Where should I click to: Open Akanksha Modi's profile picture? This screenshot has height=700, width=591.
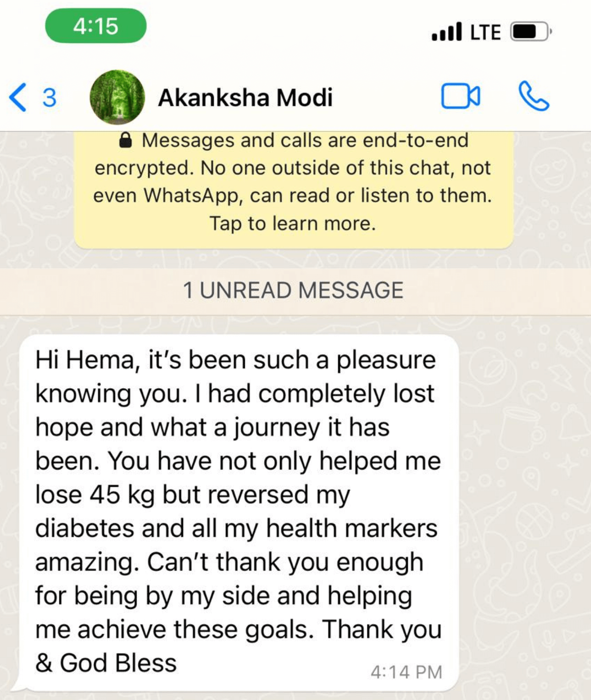pyautogui.click(x=118, y=97)
